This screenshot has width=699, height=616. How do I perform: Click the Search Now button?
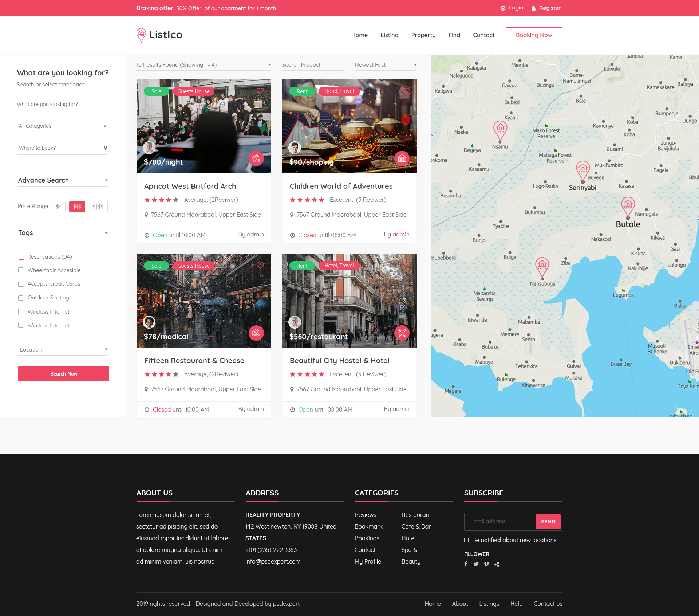64,374
